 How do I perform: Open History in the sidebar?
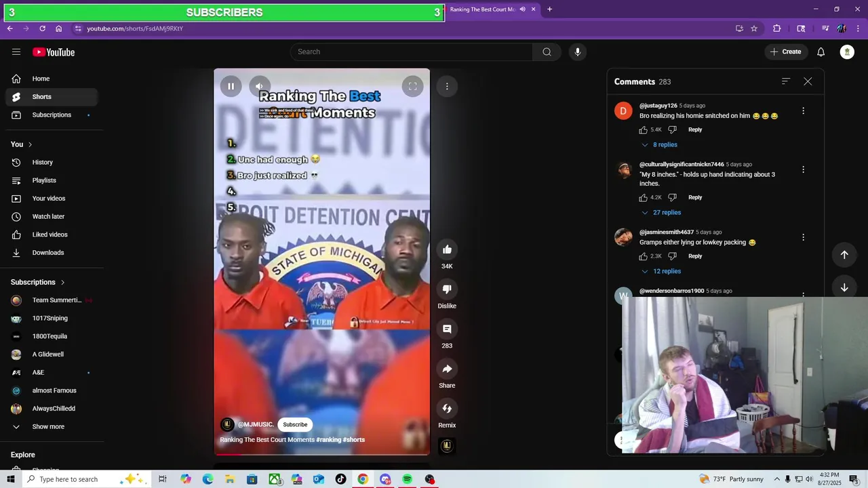pyautogui.click(x=52, y=163)
